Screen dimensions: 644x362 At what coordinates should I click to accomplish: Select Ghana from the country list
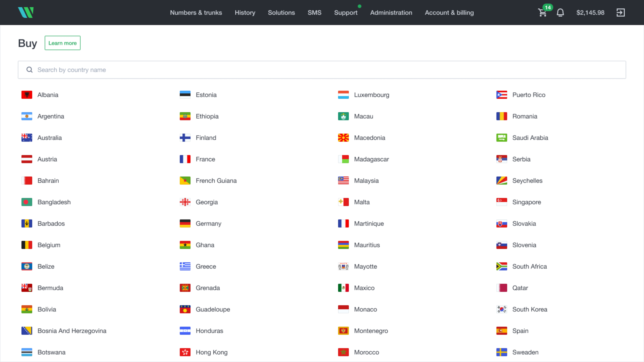205,245
